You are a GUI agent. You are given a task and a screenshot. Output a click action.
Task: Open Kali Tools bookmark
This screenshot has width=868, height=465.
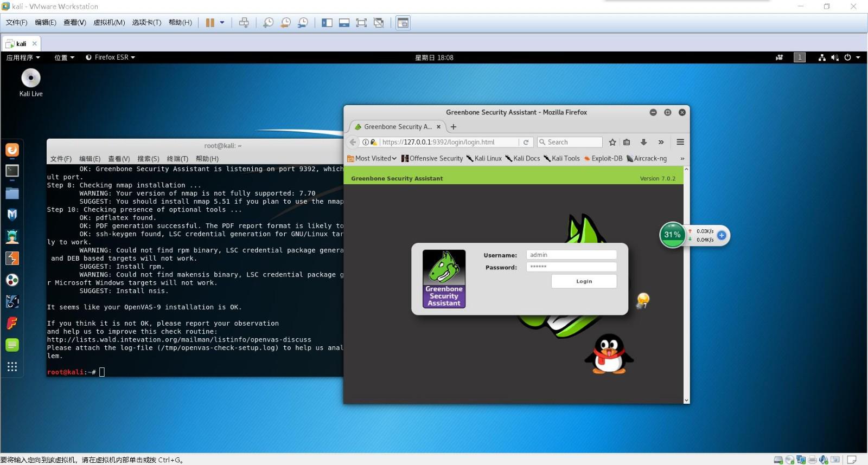click(x=562, y=158)
